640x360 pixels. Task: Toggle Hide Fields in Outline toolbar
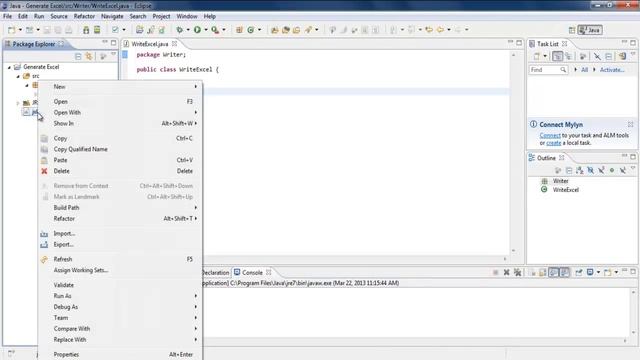point(591,170)
